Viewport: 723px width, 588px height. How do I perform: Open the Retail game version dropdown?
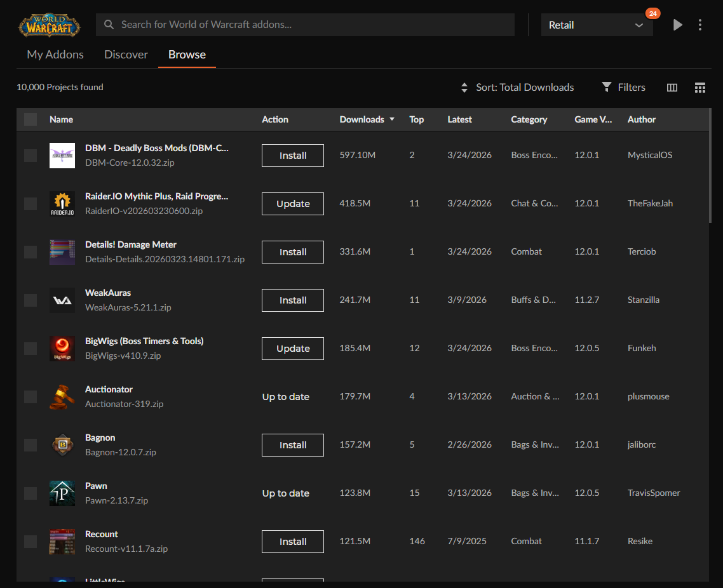coord(597,25)
